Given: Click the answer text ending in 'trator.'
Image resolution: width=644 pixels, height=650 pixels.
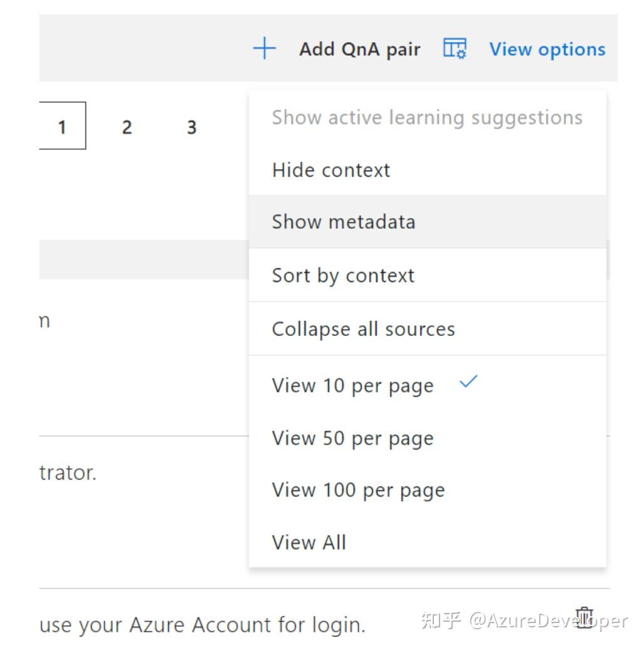Looking at the screenshot, I should (x=68, y=473).
